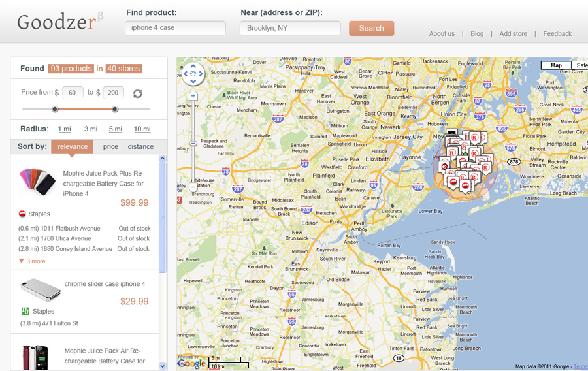Image resolution: width=588 pixels, height=371 pixels.
Task: Click green store logo beside chrome slider case
Action: (25, 311)
